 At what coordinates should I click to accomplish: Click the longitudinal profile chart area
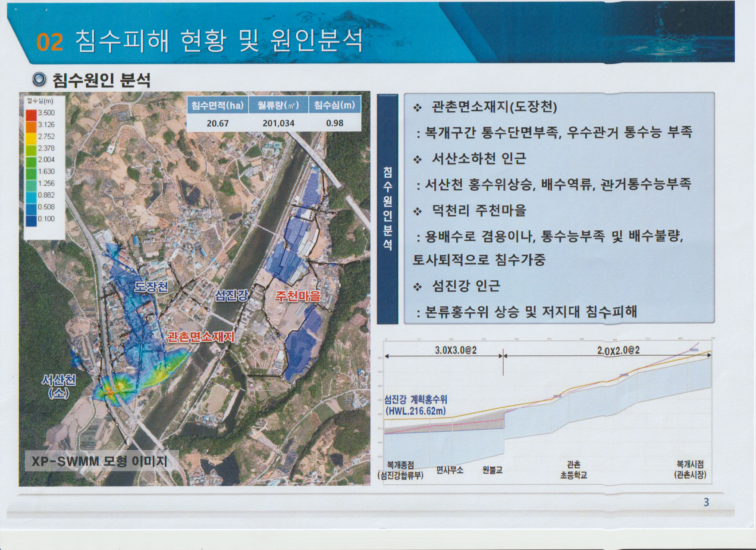[548, 411]
